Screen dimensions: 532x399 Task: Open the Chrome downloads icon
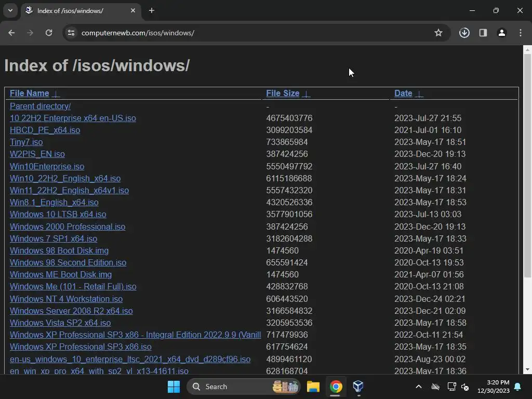[x=464, y=33]
